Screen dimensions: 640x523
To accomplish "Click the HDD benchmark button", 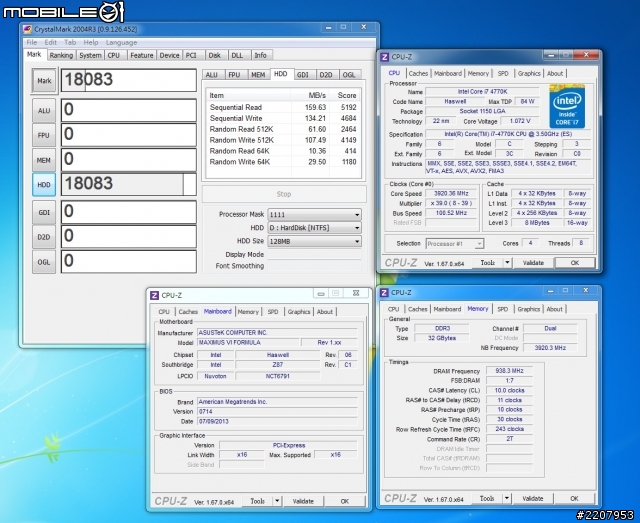I will 44,185.
